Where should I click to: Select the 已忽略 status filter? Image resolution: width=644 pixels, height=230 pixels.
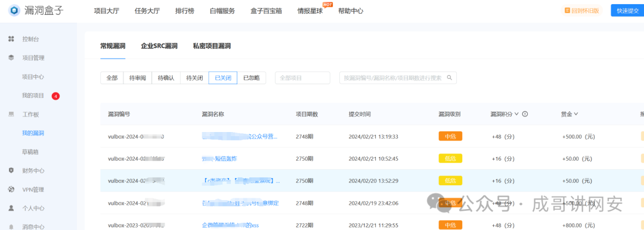pyautogui.click(x=252, y=78)
